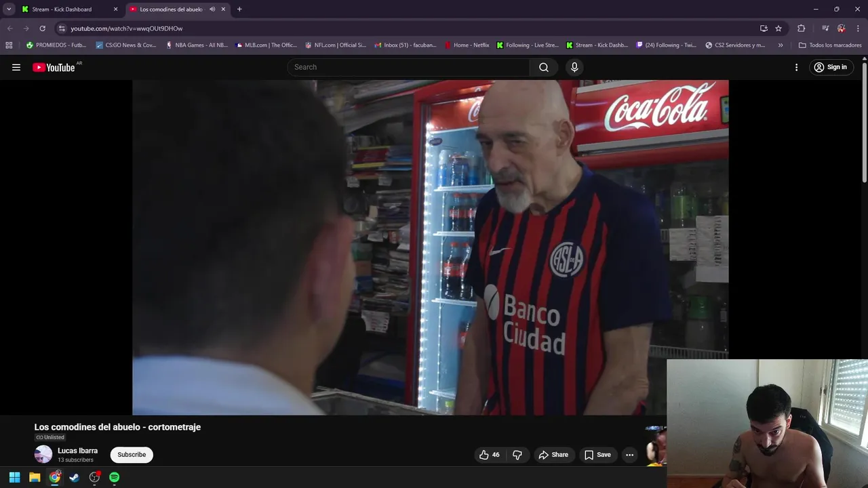The width and height of the screenshot is (868, 488).
Task: Open NFL.com bookmark
Action: (x=336, y=45)
